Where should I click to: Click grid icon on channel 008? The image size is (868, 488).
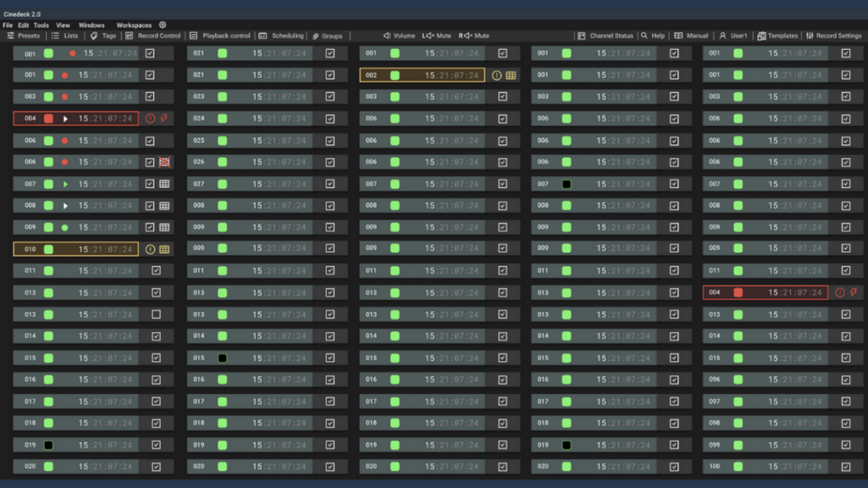164,206
